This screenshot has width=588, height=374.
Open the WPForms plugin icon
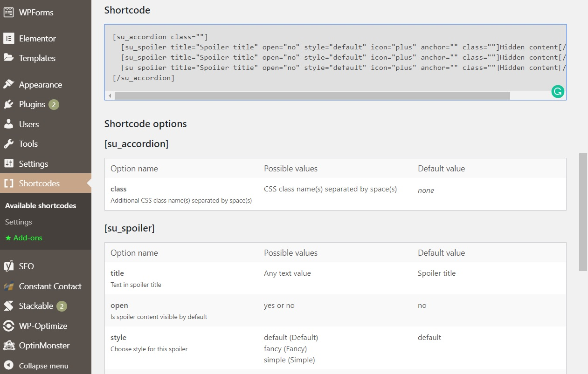tap(9, 12)
